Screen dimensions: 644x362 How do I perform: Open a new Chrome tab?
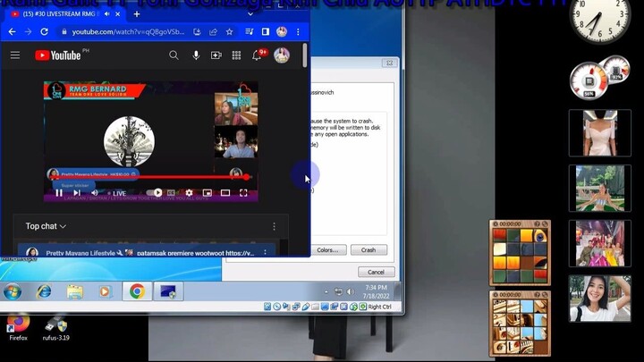click(x=137, y=13)
